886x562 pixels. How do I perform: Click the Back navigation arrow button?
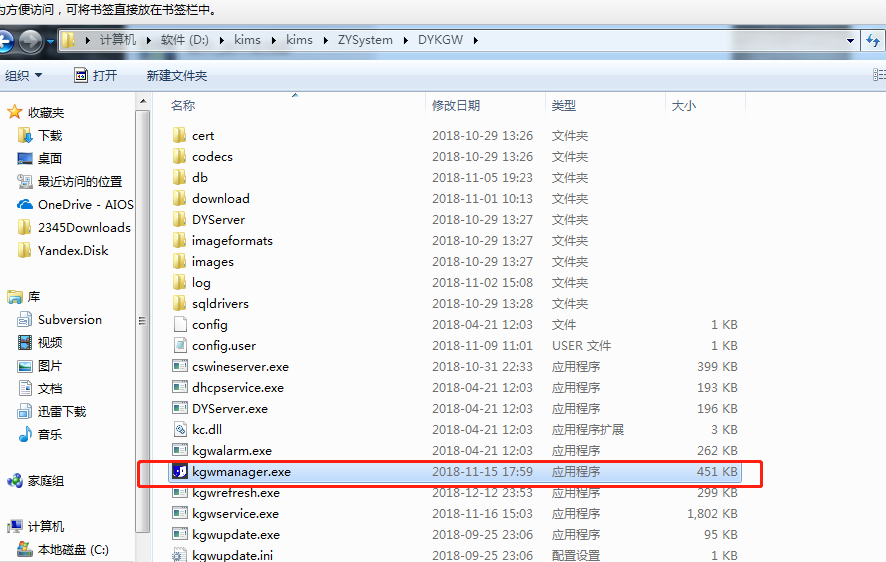tap(5, 41)
